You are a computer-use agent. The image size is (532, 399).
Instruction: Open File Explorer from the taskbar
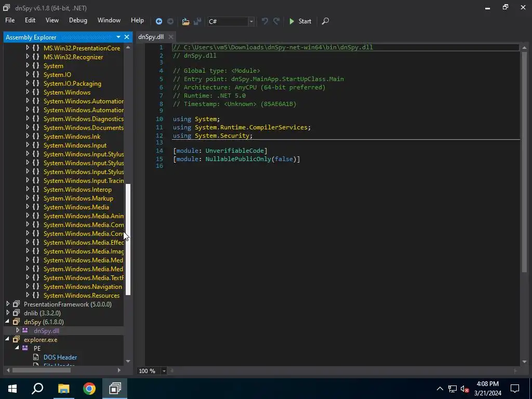(x=63, y=389)
